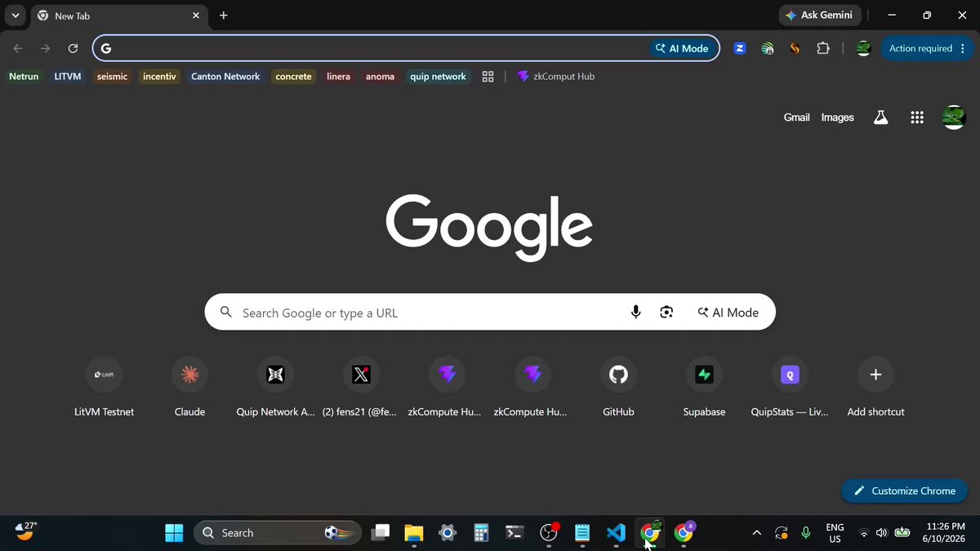Click Customize Chrome button
The height and width of the screenshot is (551, 980).
tap(904, 491)
